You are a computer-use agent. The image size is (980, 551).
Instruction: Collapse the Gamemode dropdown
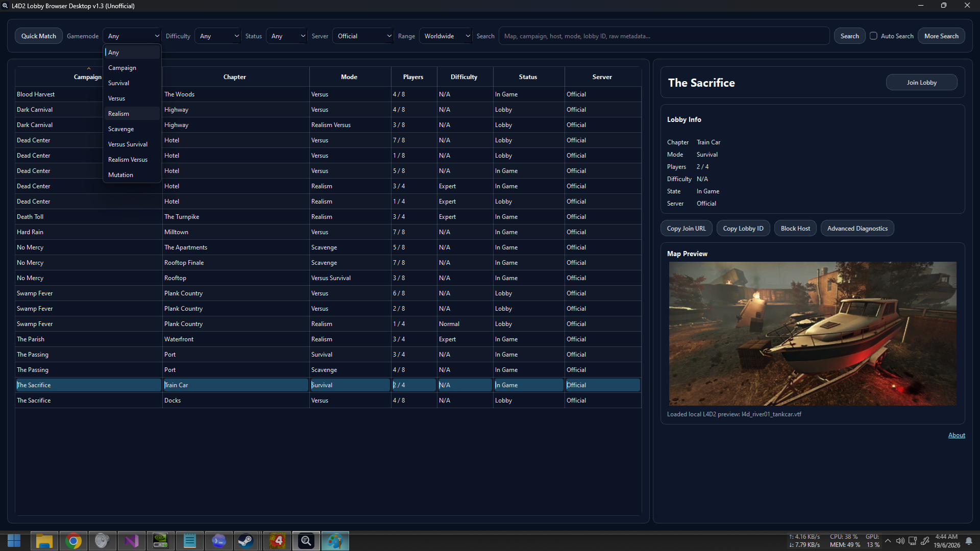click(x=132, y=36)
